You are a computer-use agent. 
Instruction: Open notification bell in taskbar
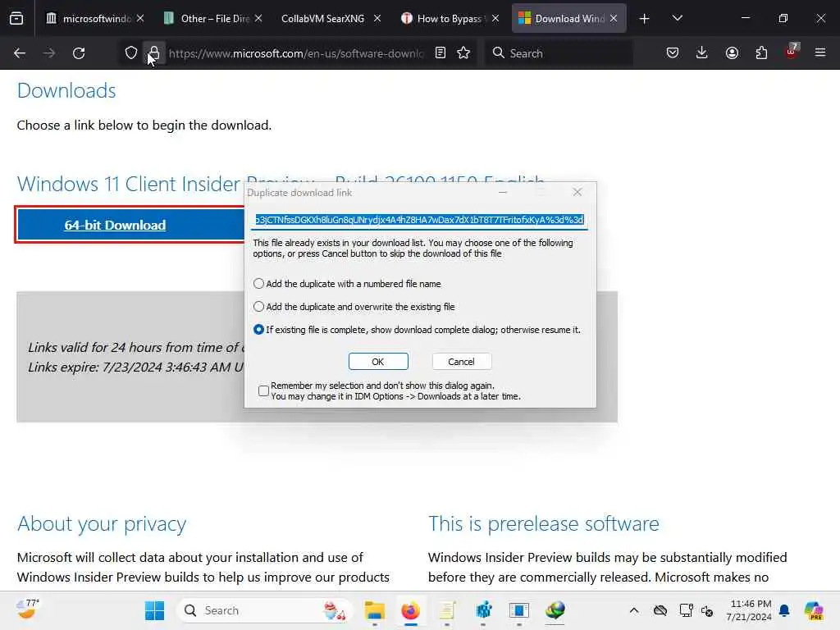[784, 610]
